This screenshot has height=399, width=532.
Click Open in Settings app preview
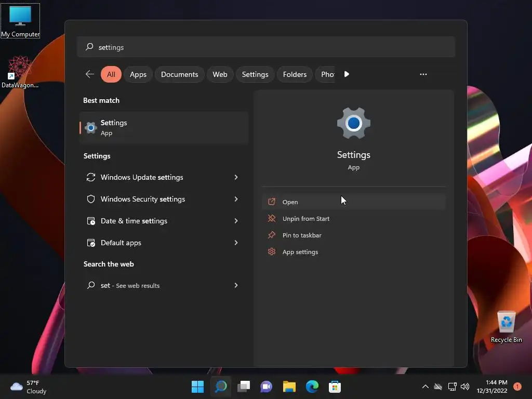pos(353,202)
